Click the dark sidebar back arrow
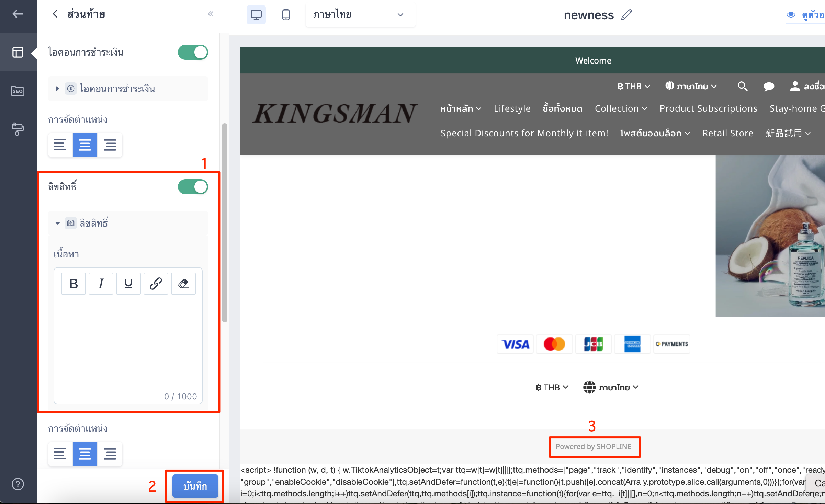This screenshot has width=825, height=504. pyautogui.click(x=18, y=14)
